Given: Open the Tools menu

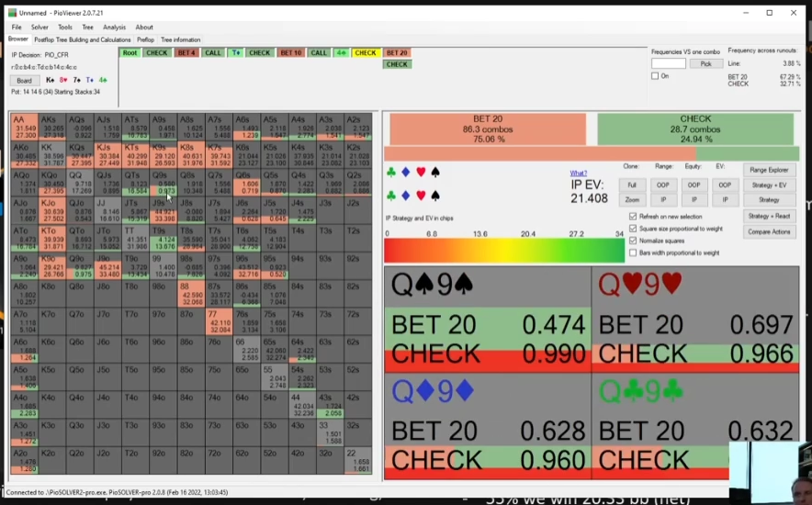Looking at the screenshot, I should [65, 27].
